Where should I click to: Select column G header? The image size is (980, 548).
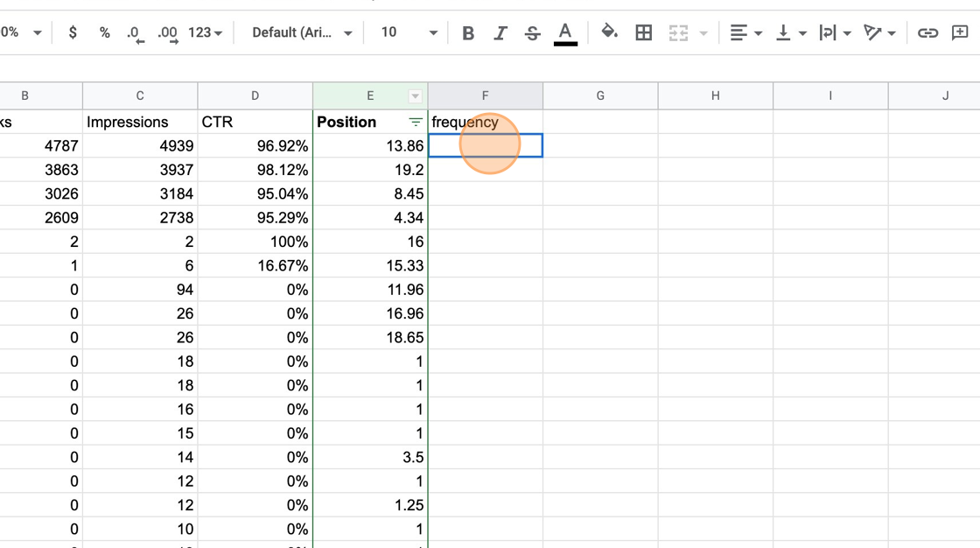(600, 95)
